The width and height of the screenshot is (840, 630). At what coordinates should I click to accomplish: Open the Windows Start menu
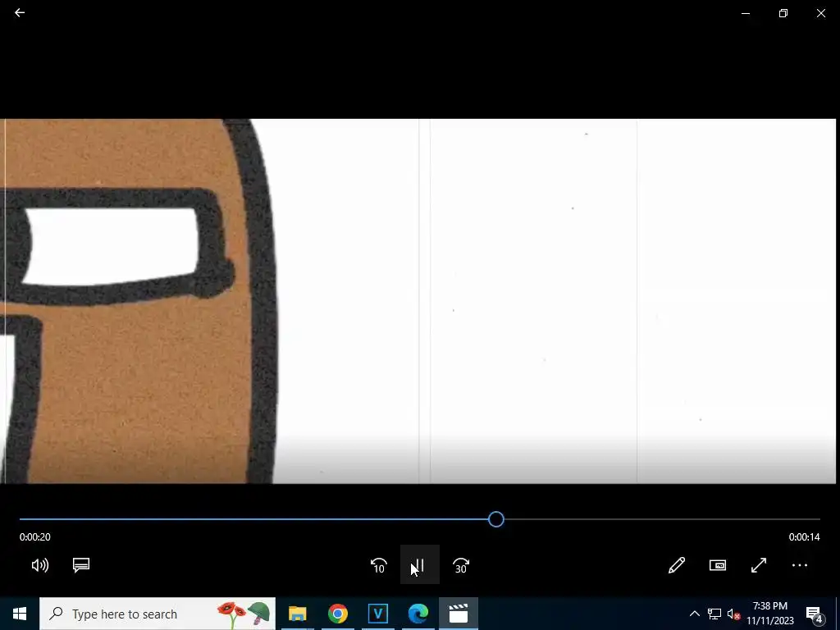(20, 614)
